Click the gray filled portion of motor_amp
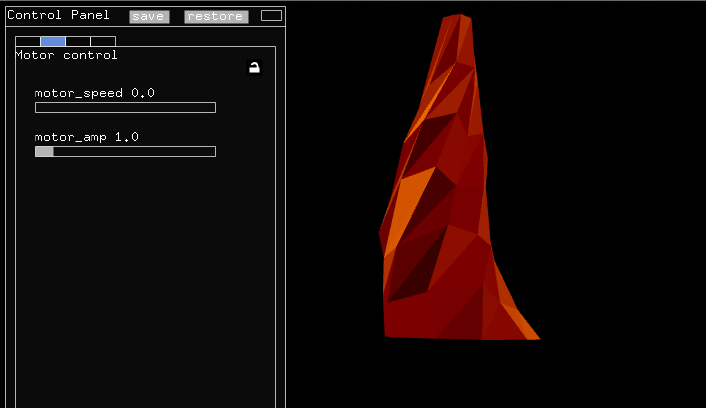This screenshot has height=408, width=706. click(44, 152)
